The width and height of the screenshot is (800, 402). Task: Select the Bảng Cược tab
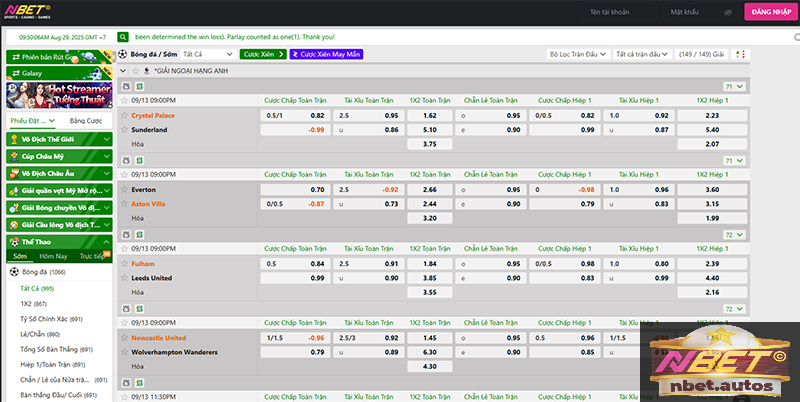point(86,120)
